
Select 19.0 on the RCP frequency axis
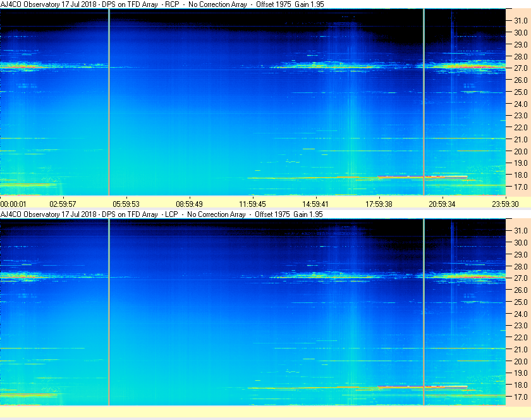pyautogui.click(x=521, y=163)
